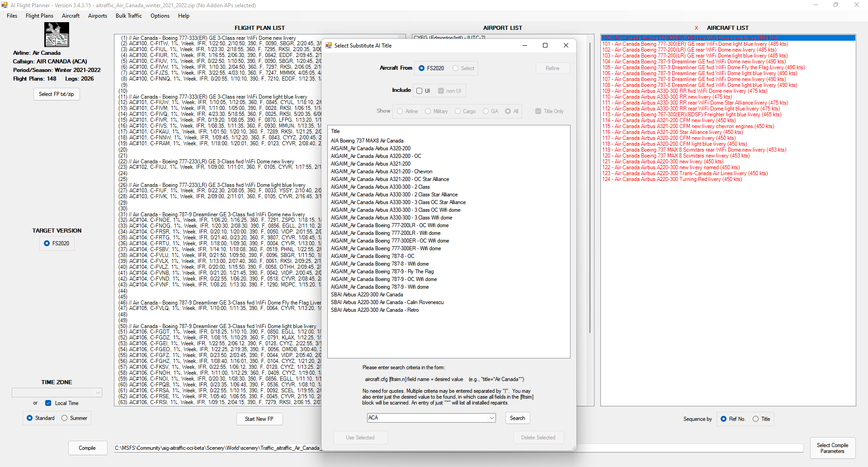Select 'SBAI Airbus A220-300 Air Canada - Calin Rovenescu'

(x=387, y=302)
